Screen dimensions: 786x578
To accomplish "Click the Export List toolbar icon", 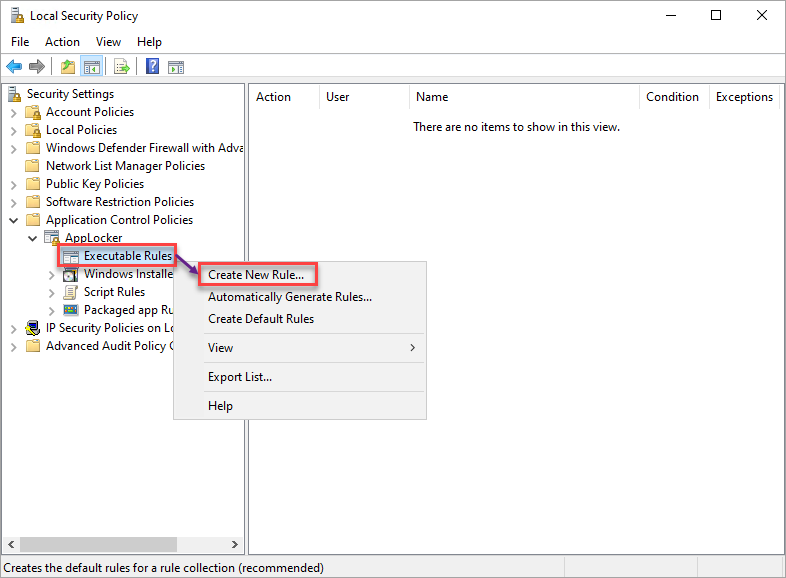I will pos(122,66).
